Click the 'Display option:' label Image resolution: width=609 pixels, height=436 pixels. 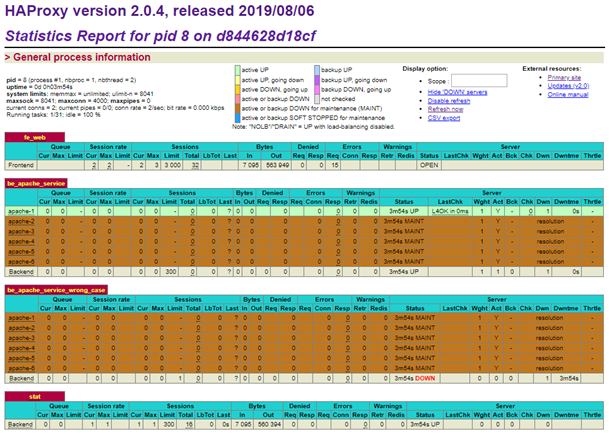pyautogui.click(x=425, y=69)
